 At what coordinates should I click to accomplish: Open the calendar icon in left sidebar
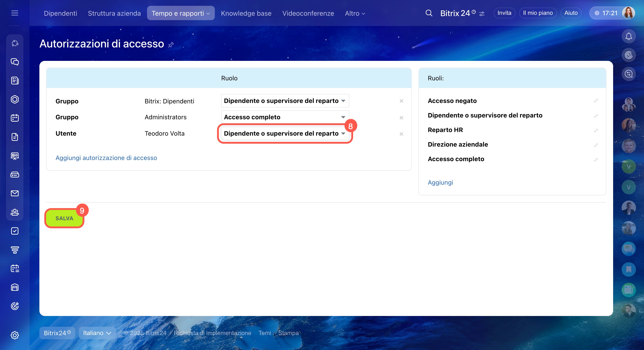pyautogui.click(x=15, y=118)
